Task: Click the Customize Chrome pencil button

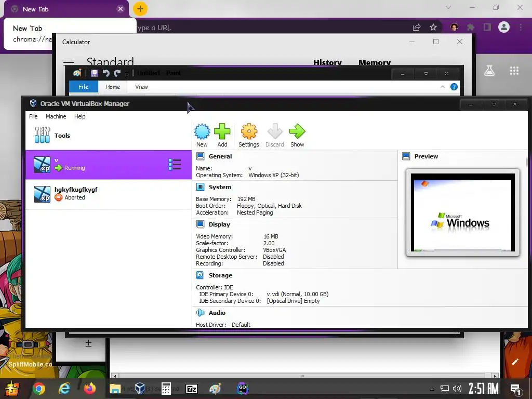Action: coord(515,362)
